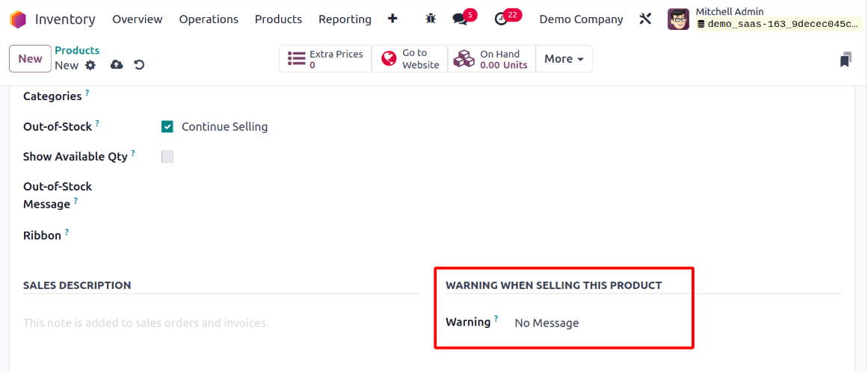Screen dimensions: 868x372
Task: Enable Show Available Qty checkbox
Action: [x=167, y=157]
